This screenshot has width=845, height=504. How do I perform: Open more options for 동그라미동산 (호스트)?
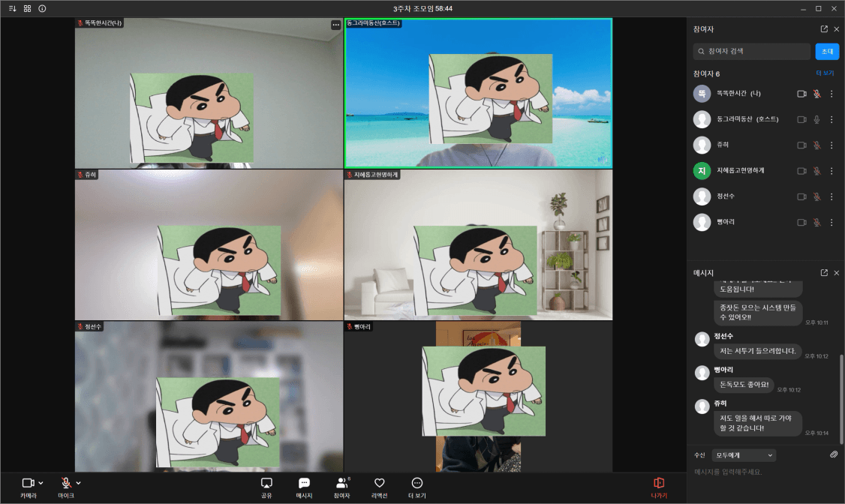(x=831, y=119)
